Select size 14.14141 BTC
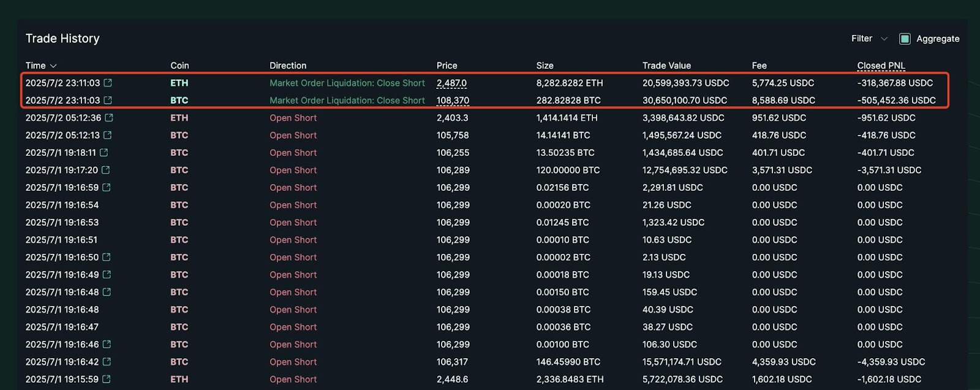The image size is (980, 390). [x=563, y=135]
